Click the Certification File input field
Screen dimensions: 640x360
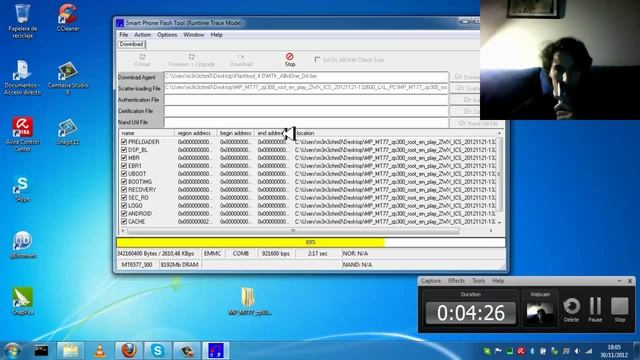click(306, 111)
